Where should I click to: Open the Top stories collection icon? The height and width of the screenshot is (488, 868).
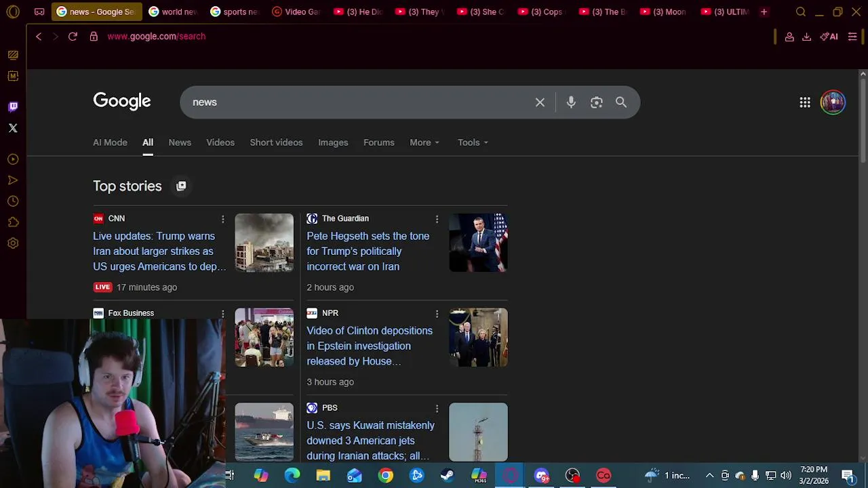[181, 186]
